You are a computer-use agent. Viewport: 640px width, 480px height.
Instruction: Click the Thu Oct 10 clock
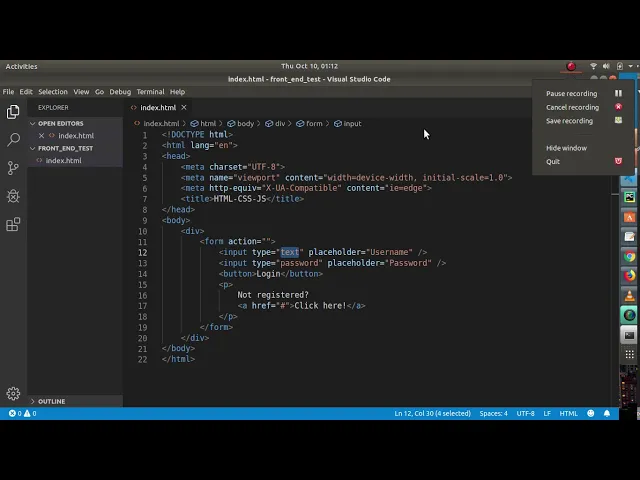(309, 66)
